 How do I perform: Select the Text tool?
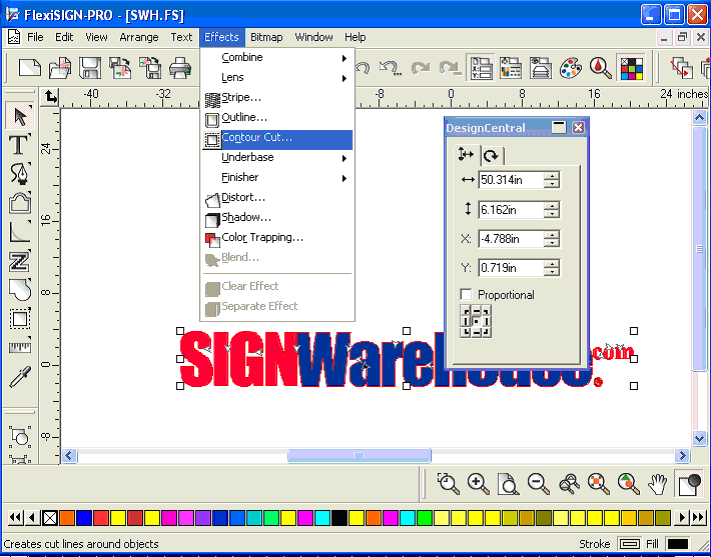20,145
